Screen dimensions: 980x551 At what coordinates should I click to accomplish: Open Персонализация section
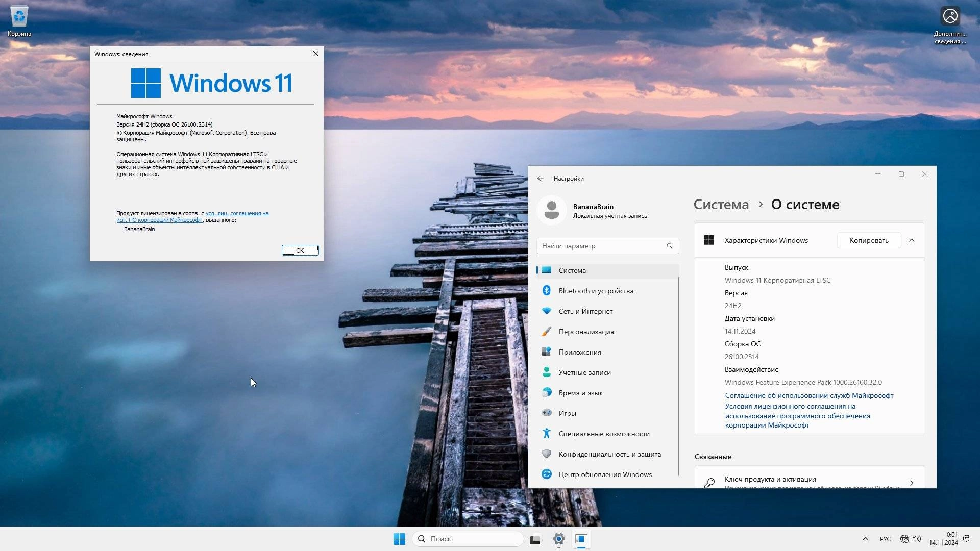click(x=607, y=332)
